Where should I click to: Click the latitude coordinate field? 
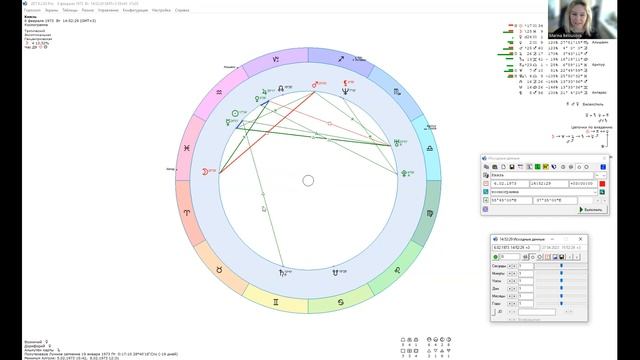[511, 200]
